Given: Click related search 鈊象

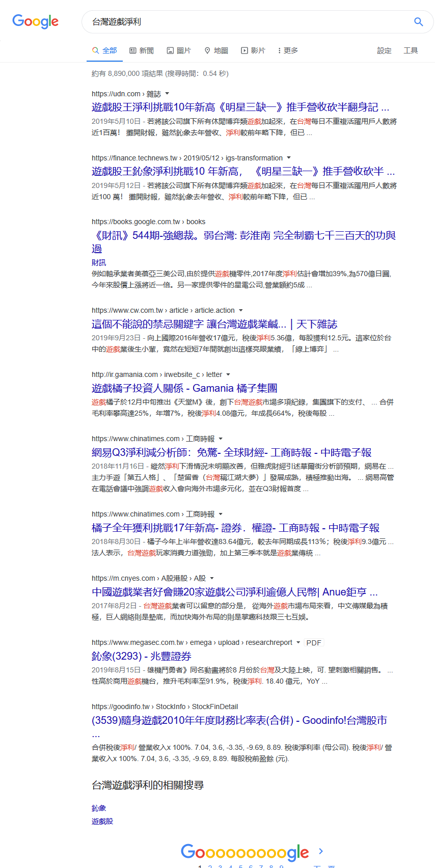Looking at the screenshot, I should (99, 808).
